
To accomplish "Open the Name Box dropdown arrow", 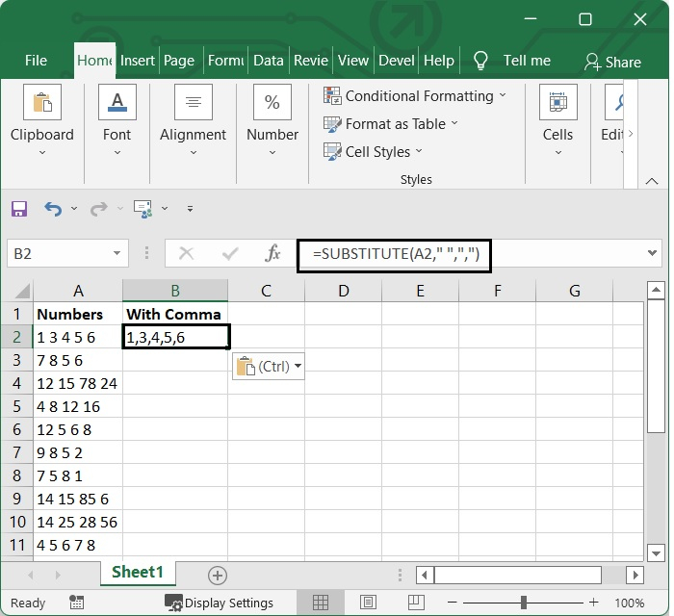I will pos(117,253).
